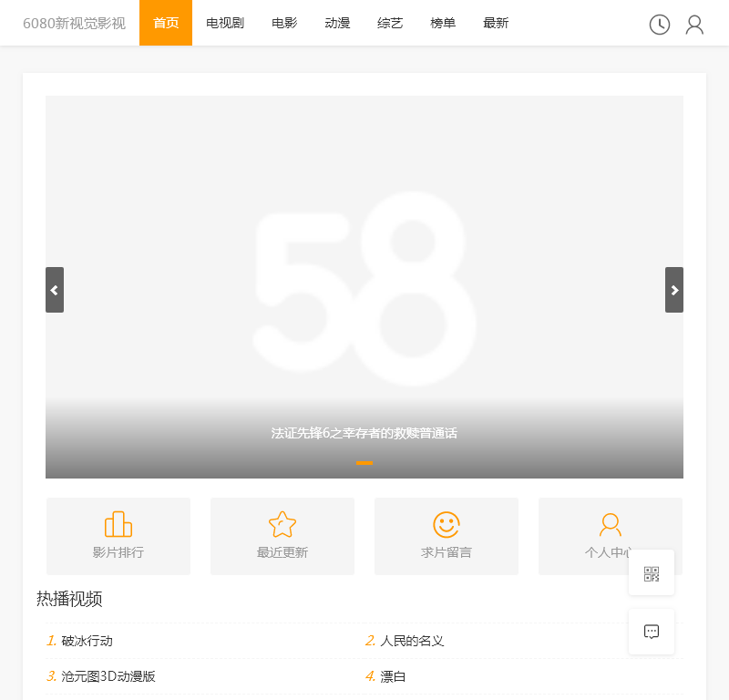729x700 pixels.
Task: Show the floating QR code button
Action: tap(652, 573)
